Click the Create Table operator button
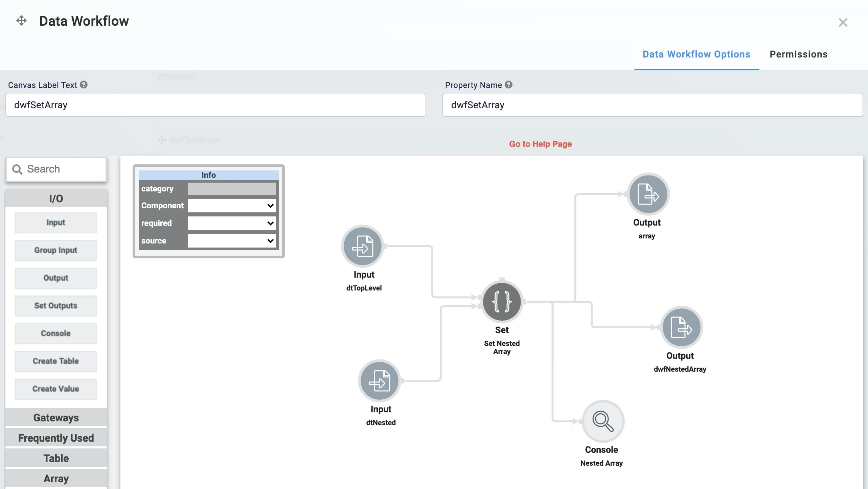This screenshot has height=489, width=868. coord(56,361)
